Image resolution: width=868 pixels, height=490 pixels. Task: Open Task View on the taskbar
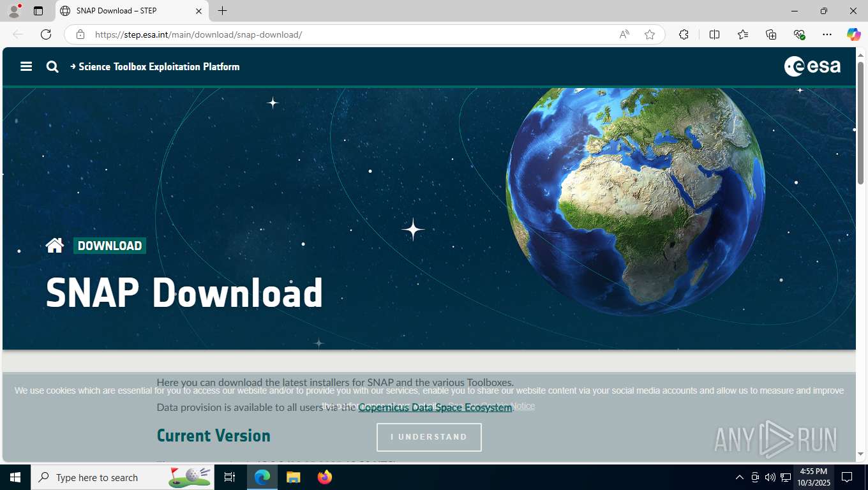(x=230, y=477)
